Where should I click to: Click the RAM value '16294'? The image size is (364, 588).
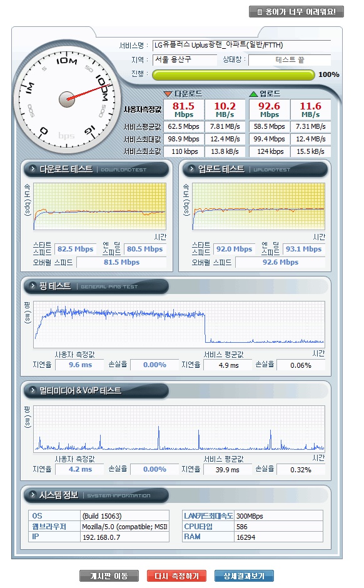278,537
